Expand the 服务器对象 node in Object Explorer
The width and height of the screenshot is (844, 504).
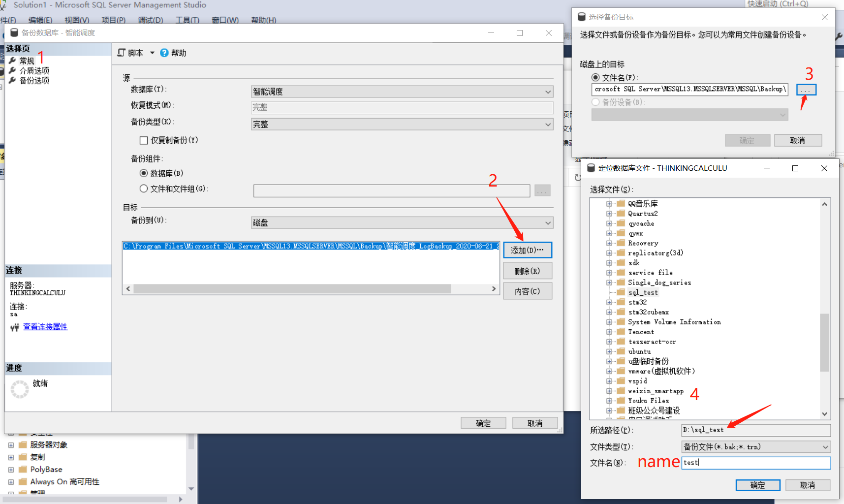[x=11, y=444]
